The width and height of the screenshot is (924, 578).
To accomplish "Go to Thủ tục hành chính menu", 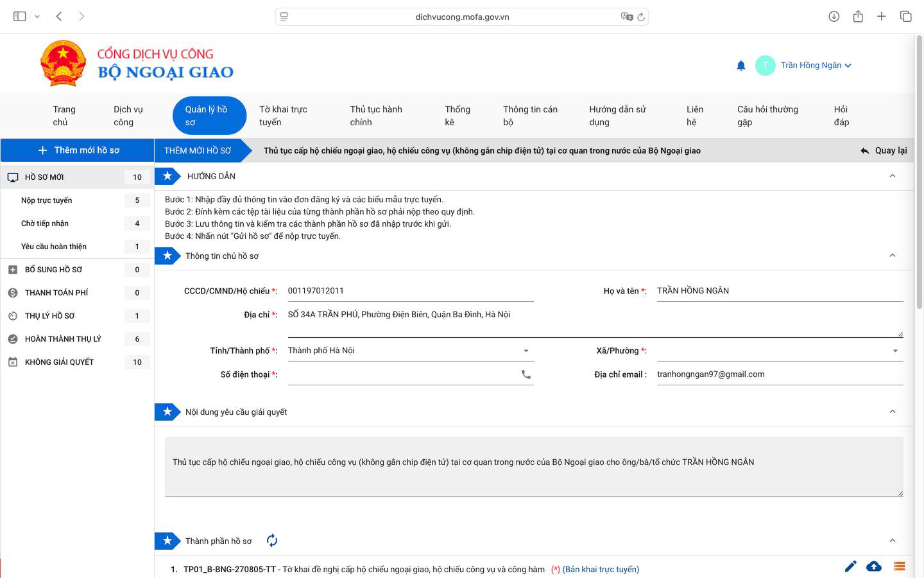I will pyautogui.click(x=376, y=116).
